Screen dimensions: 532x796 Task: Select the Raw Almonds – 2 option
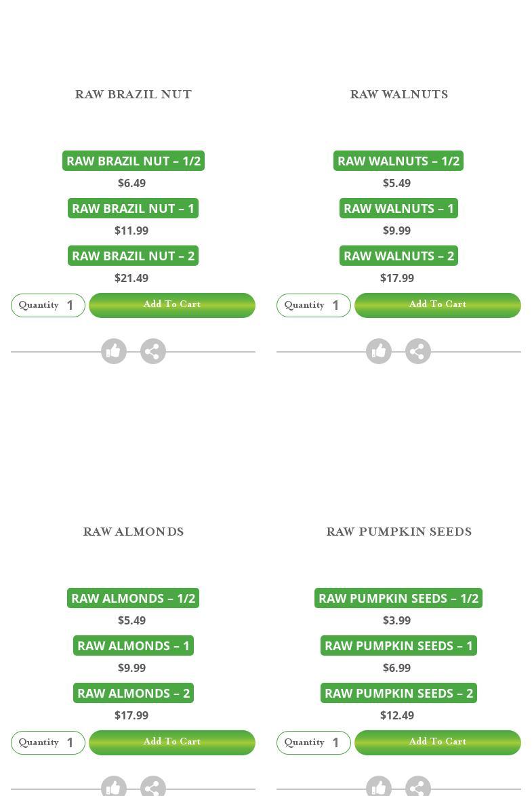[134, 693]
